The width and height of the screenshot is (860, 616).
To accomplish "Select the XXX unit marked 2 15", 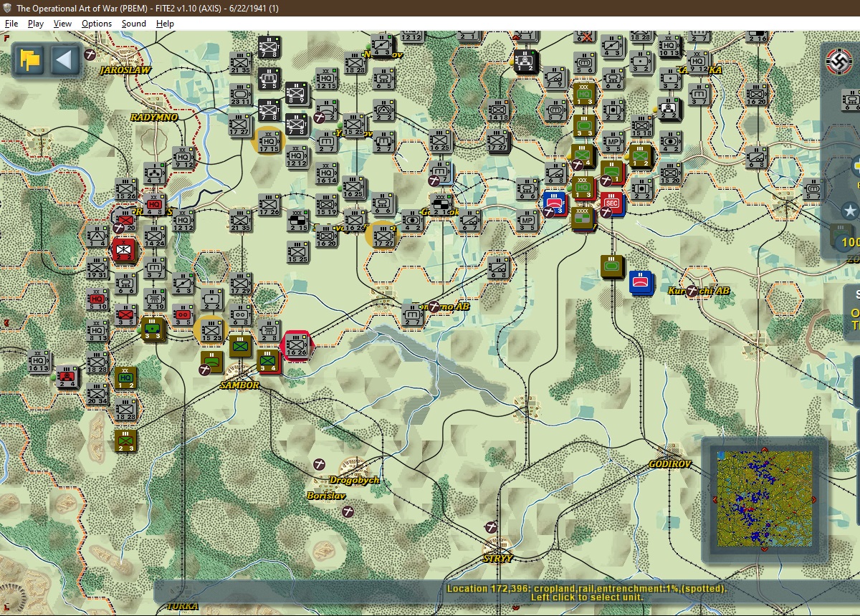I will (297, 219).
